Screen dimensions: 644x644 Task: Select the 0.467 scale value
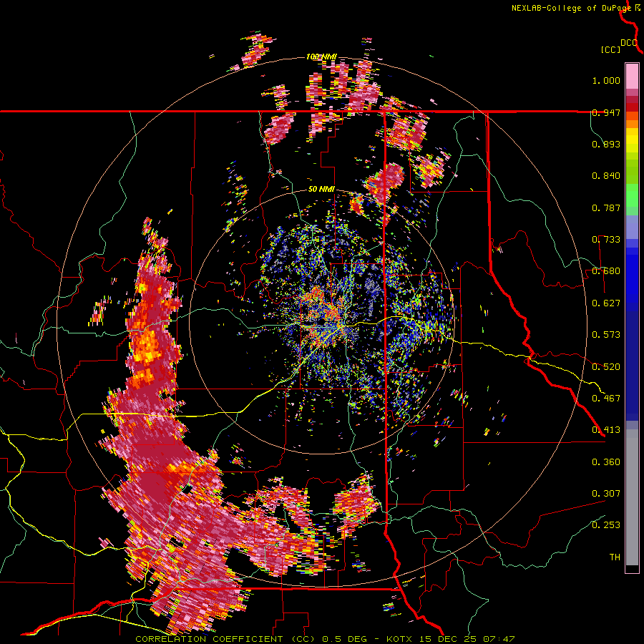(x=606, y=398)
